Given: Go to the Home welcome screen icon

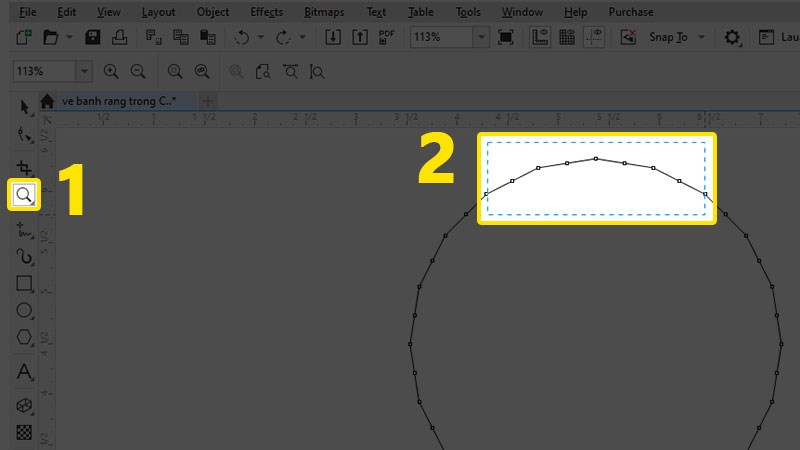Looking at the screenshot, I should coord(47,101).
